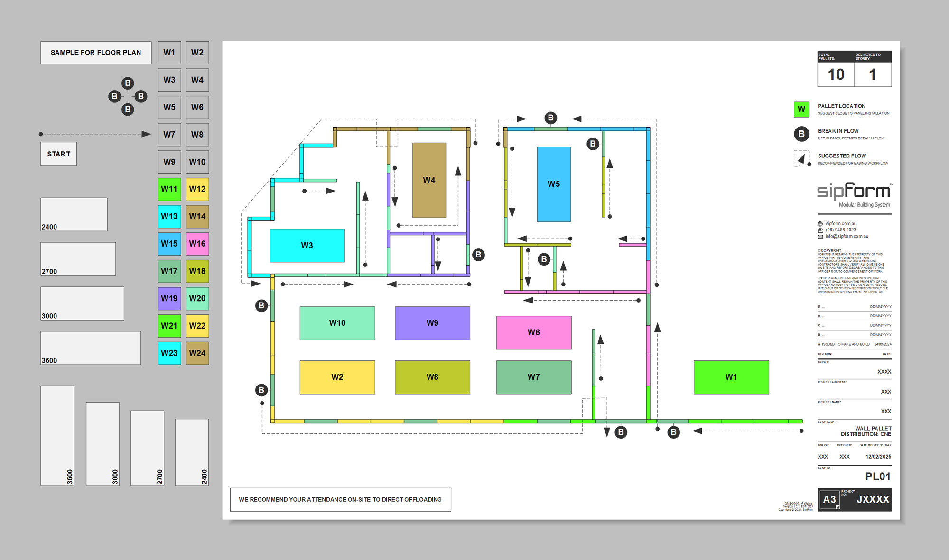Click the Suggested Flow arrow legend icon

click(801, 159)
